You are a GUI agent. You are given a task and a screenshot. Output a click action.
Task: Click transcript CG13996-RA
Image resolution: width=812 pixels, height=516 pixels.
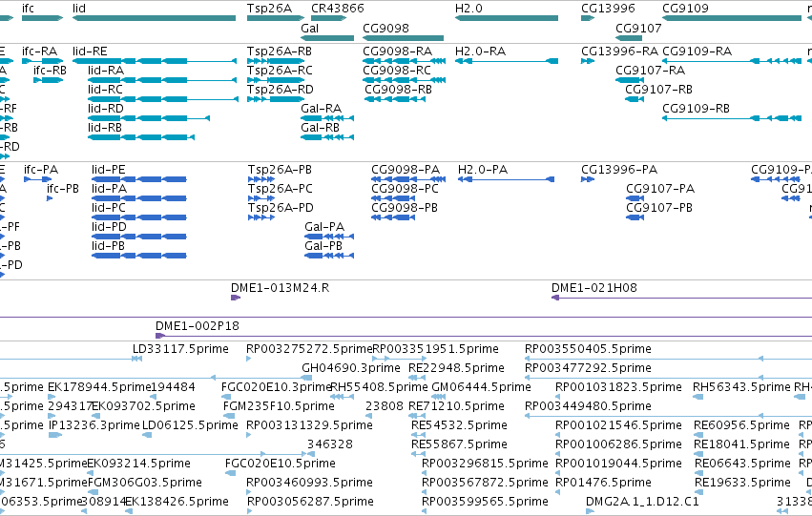pos(588,61)
